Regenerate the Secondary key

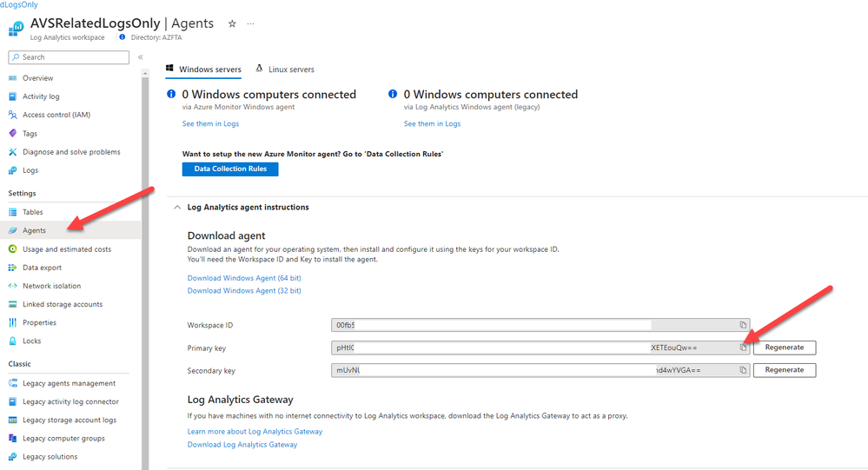(x=785, y=370)
